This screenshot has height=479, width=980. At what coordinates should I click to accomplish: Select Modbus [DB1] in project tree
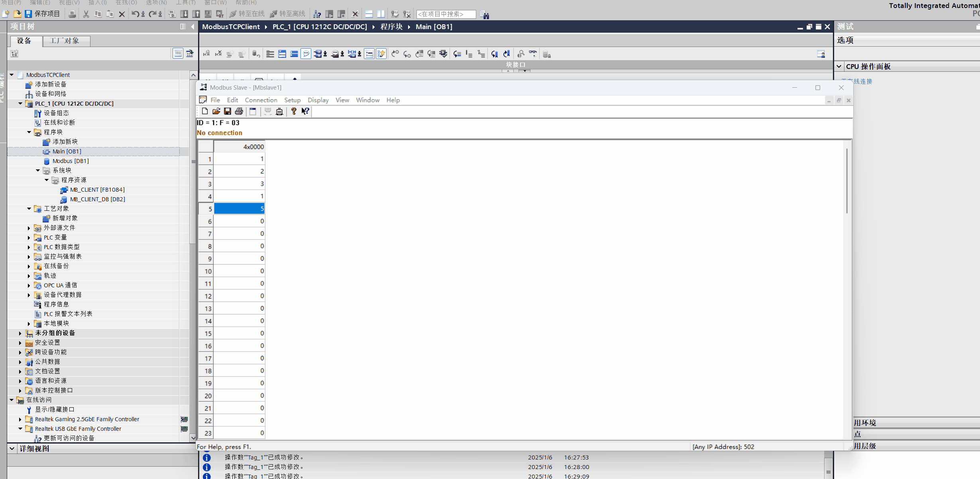71,161
